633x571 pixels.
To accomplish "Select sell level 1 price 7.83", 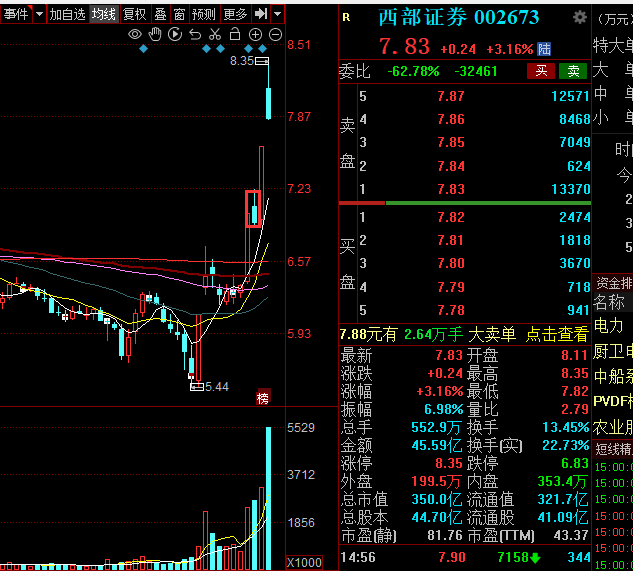I will pyautogui.click(x=451, y=189).
